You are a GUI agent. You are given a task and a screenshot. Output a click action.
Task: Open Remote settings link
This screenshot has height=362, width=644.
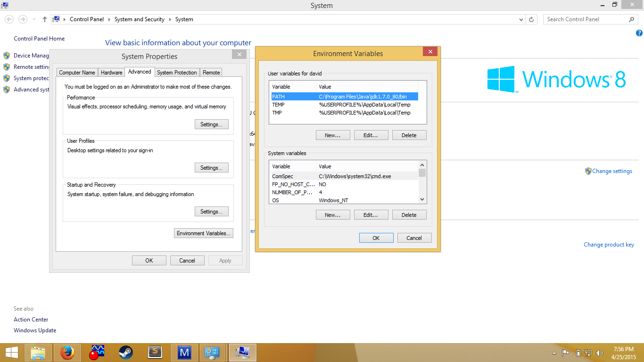tap(32, 67)
